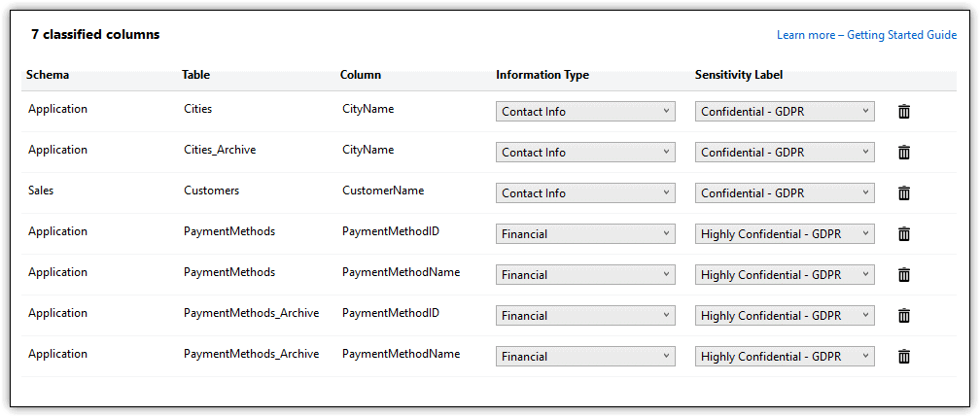Select the Customers table cell
Image resolution: width=980 pixels, height=417 pixels.
(x=211, y=191)
